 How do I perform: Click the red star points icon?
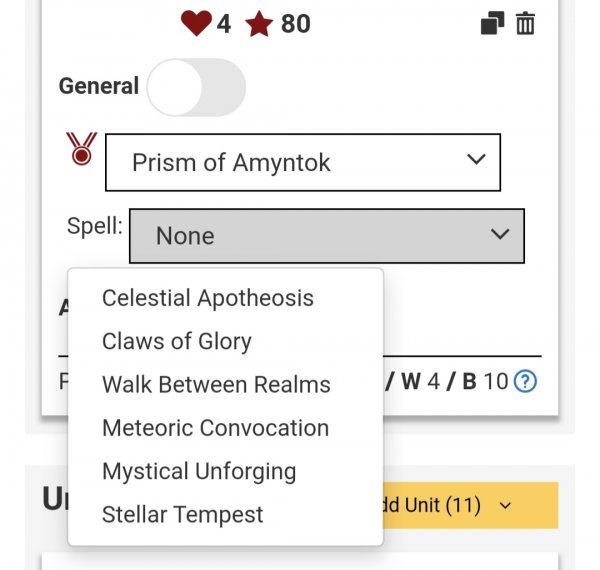259,23
